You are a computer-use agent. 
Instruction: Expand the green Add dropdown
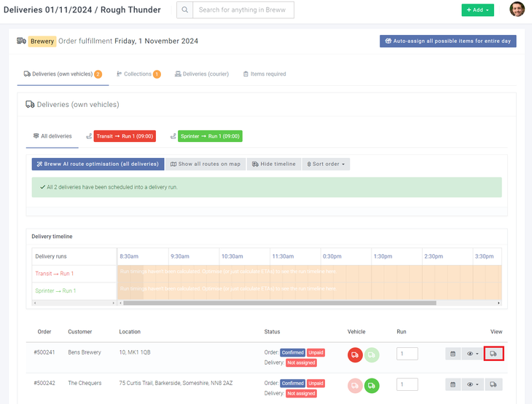[x=477, y=10]
